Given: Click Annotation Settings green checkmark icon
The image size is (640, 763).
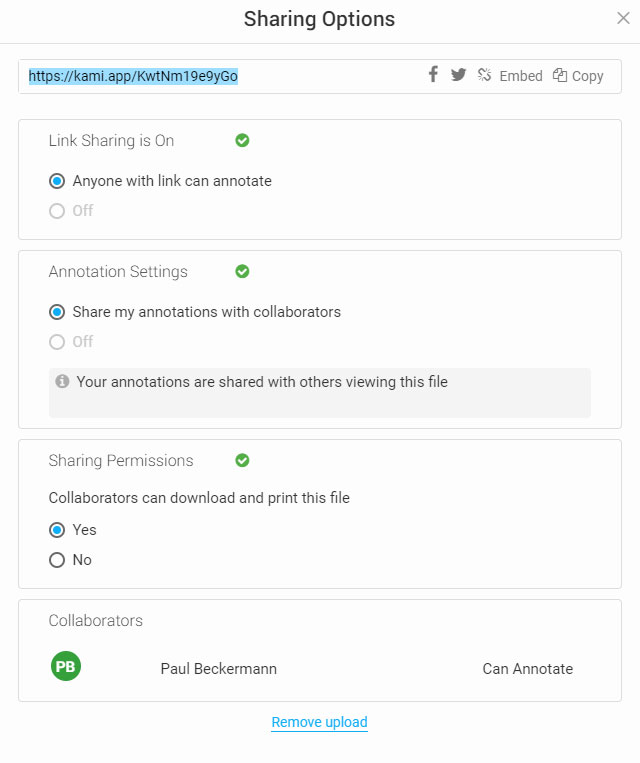Looking at the screenshot, I should click(242, 272).
